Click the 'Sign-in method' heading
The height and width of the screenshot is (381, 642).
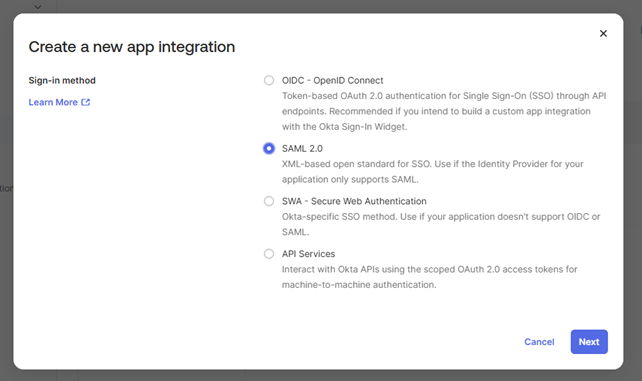(x=62, y=80)
